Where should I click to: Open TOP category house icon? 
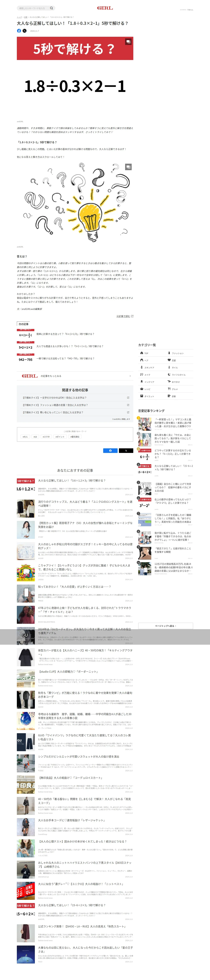[x=142, y=353]
